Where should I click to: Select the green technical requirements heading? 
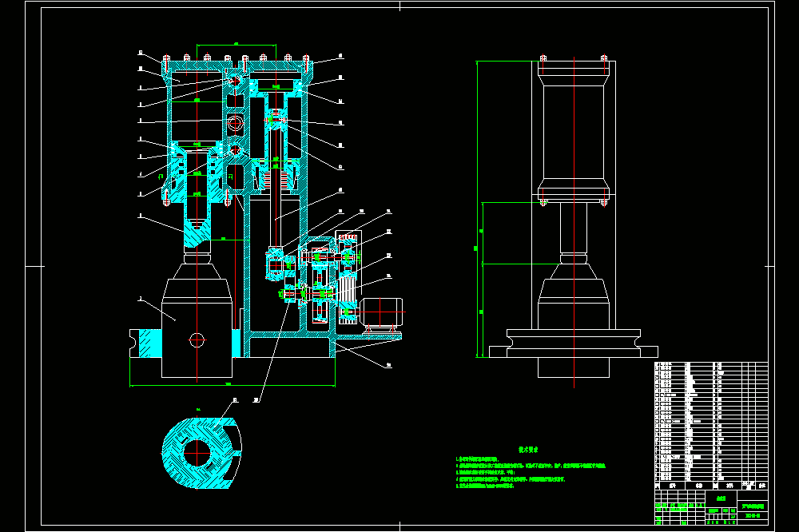[528, 450]
